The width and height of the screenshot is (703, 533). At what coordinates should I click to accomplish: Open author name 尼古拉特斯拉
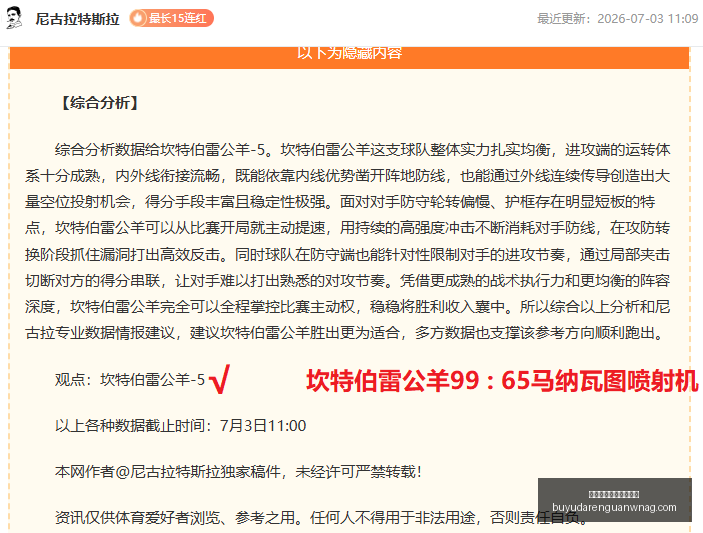pyautogui.click(x=78, y=19)
